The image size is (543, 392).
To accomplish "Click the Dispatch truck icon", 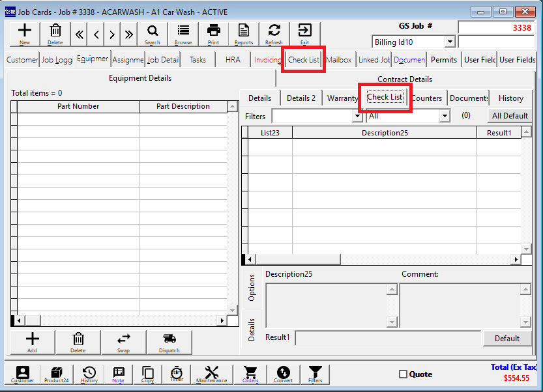I will tap(169, 341).
